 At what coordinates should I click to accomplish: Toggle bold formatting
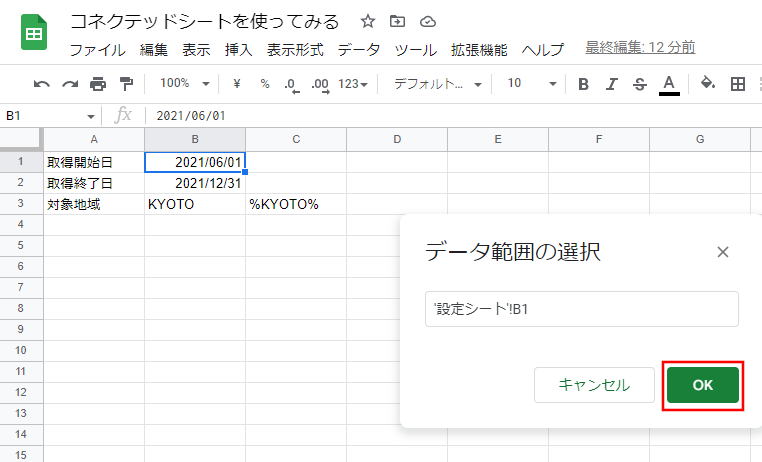tap(583, 84)
